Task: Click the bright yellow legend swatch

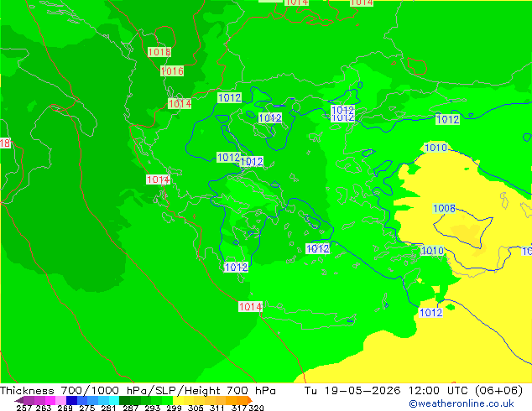Action: 178,400
